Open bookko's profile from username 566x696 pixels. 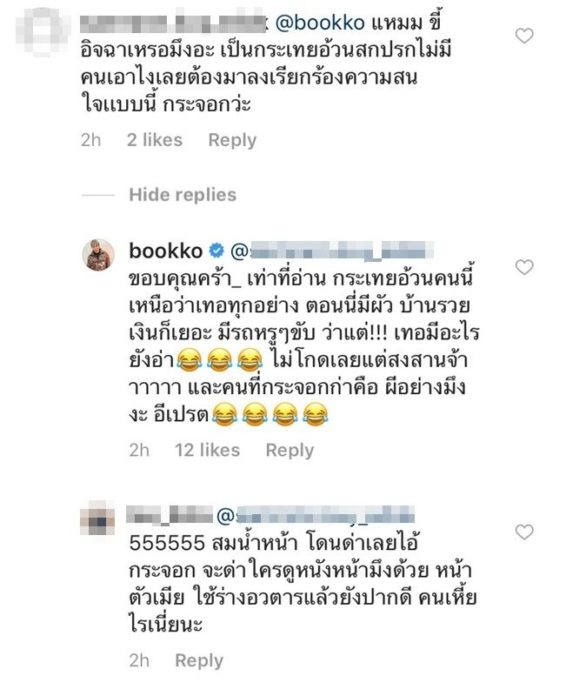point(166,251)
